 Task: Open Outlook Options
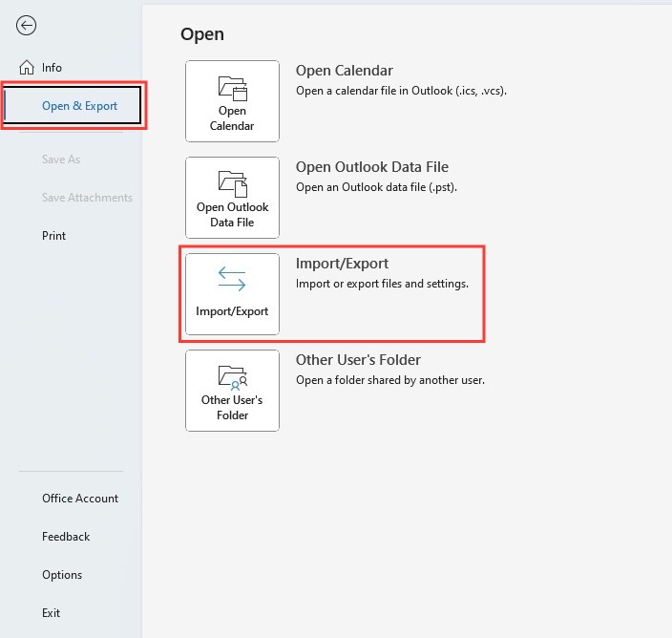pyautogui.click(x=62, y=575)
